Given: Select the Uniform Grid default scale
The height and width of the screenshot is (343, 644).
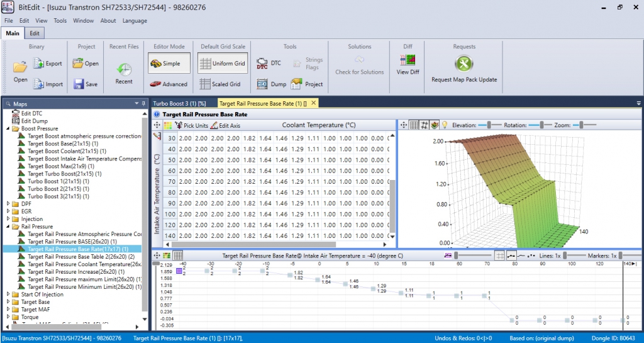Looking at the screenshot, I should [223, 64].
